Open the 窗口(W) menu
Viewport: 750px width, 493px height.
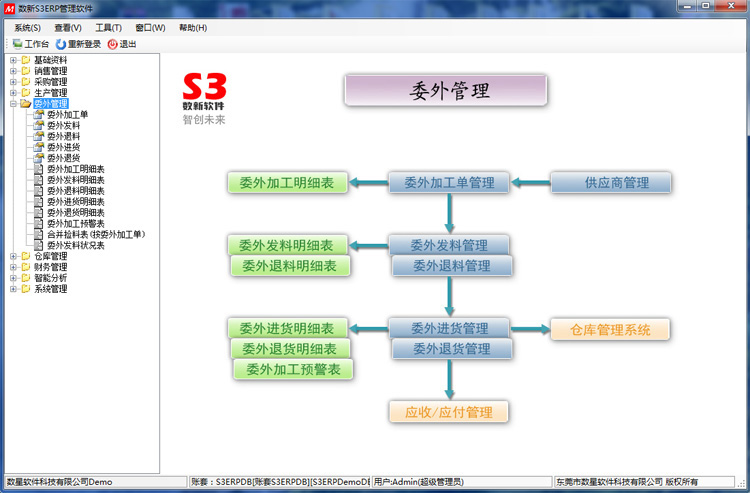click(x=150, y=28)
